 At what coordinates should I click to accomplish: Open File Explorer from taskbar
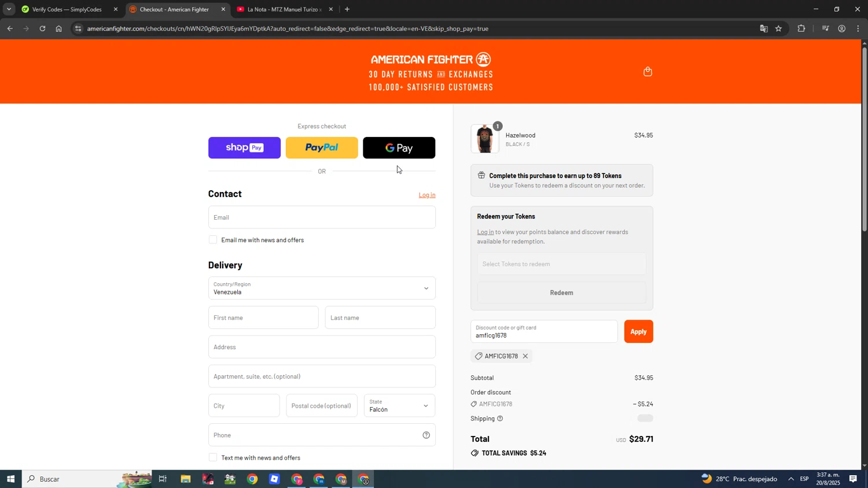tap(185, 479)
